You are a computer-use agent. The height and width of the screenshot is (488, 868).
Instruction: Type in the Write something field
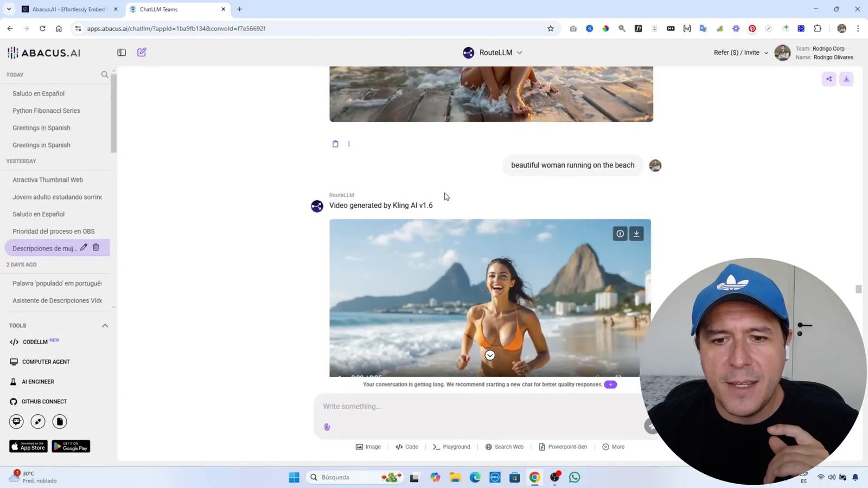pos(477,406)
